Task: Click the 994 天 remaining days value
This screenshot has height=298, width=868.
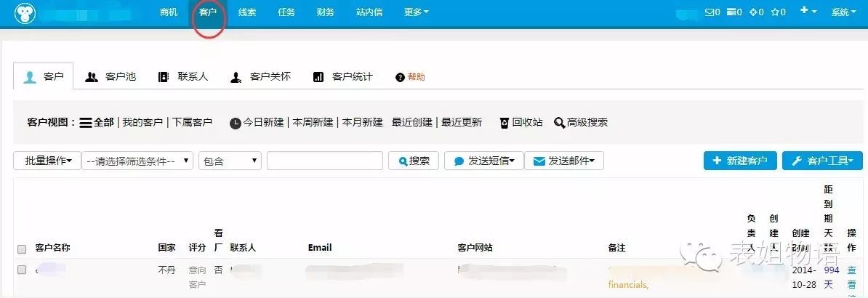Action: pos(832,277)
